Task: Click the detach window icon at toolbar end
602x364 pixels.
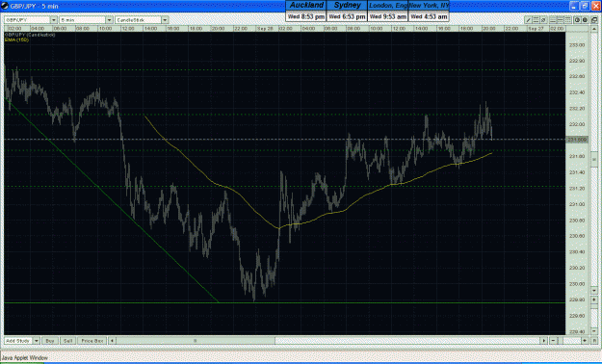Action: pyautogui.click(x=594, y=20)
